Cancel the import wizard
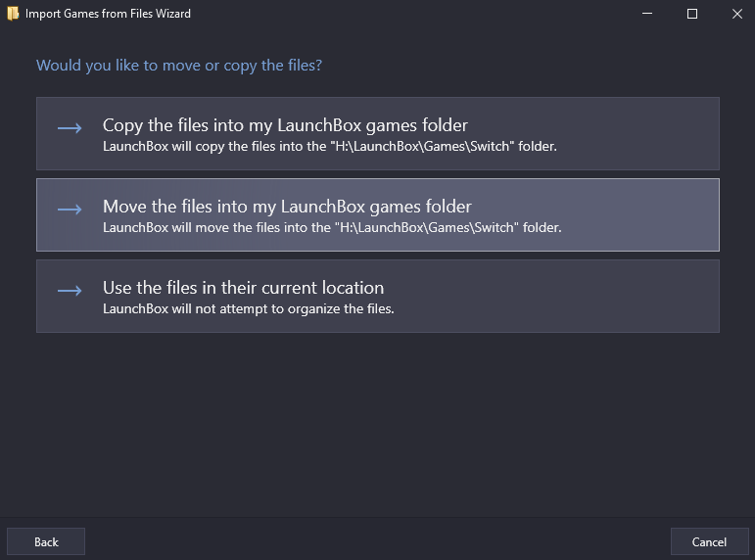Viewport: 755px width, 560px height. [x=709, y=541]
